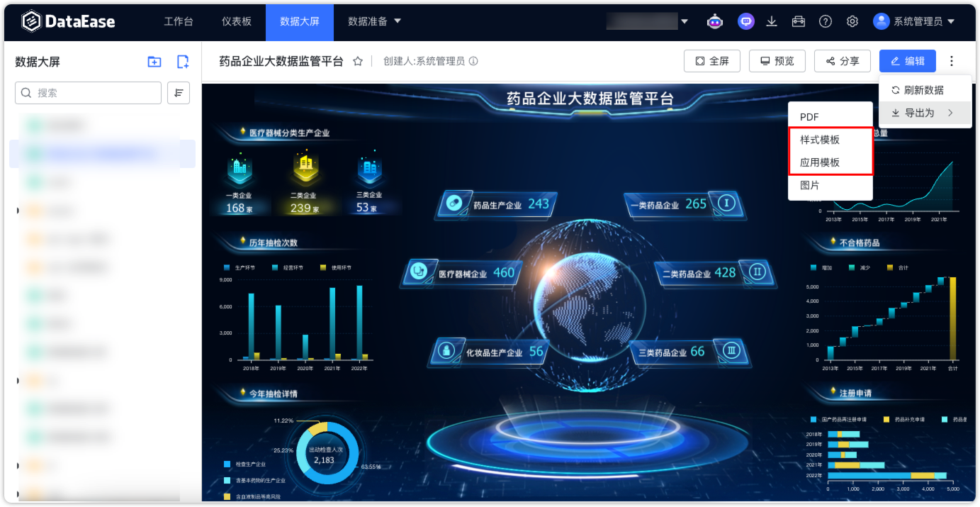Toggle the 使用环节 legend series
This screenshot has width=980, height=507.
click(x=336, y=267)
